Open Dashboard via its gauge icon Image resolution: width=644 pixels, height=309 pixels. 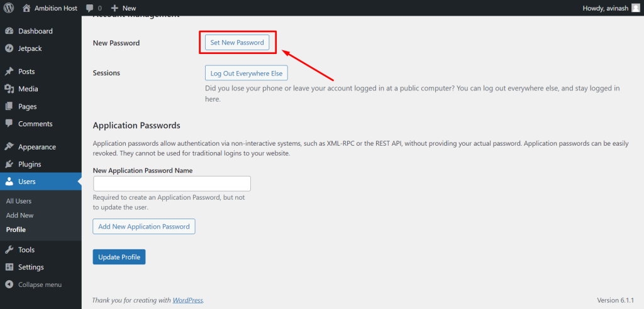pyautogui.click(x=9, y=31)
